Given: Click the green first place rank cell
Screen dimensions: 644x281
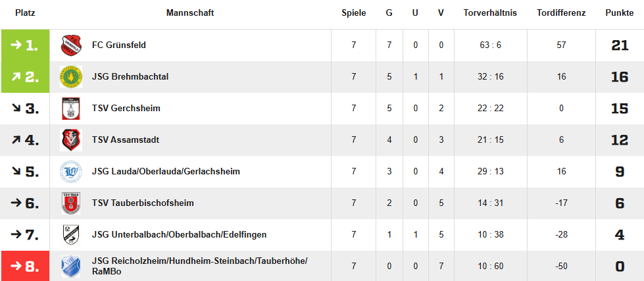Looking at the screenshot, I should (x=25, y=45).
